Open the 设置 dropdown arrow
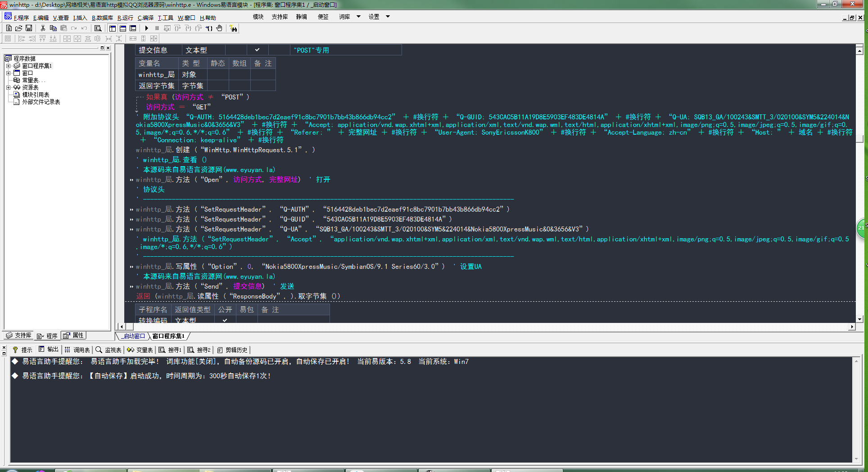 tap(388, 17)
